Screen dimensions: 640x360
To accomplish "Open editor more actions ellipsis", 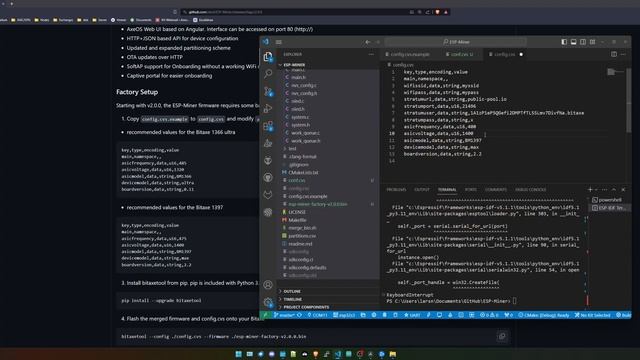I will [623, 54].
